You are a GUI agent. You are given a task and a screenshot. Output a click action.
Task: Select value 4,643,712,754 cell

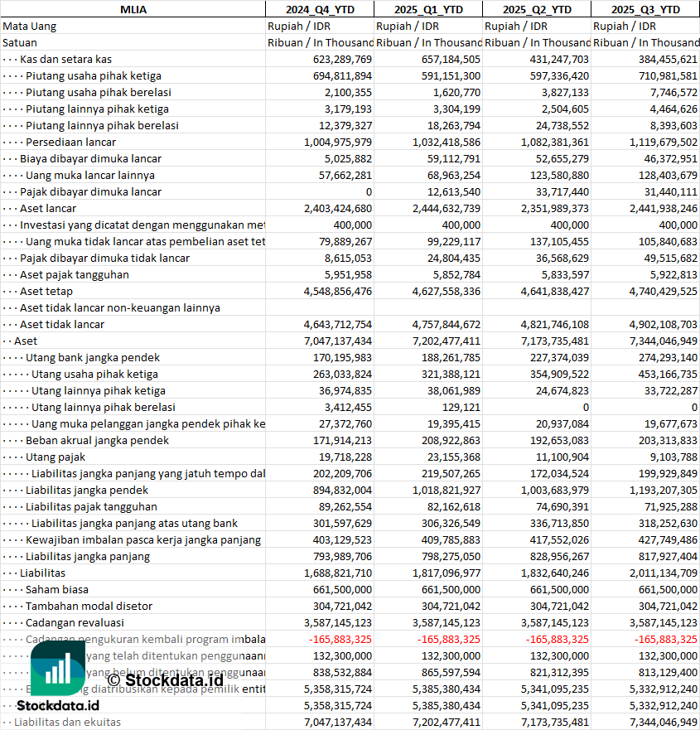click(338, 325)
